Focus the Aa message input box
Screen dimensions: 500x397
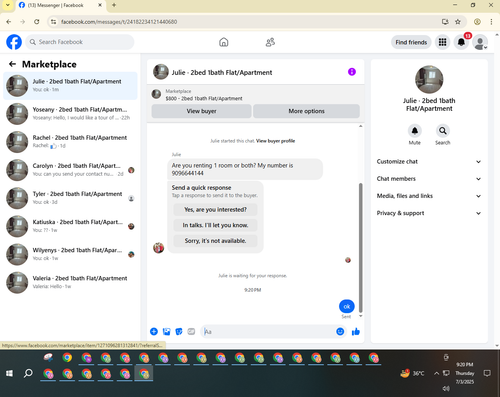[268, 331]
